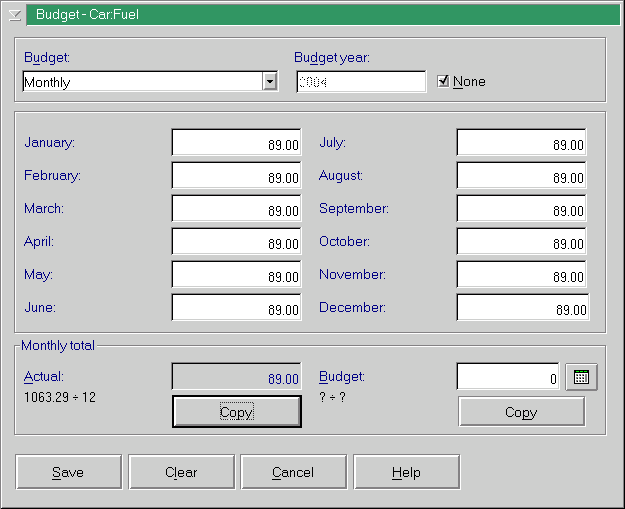Edit the January amount field
Screen dimensions: 625x509
tap(236, 142)
